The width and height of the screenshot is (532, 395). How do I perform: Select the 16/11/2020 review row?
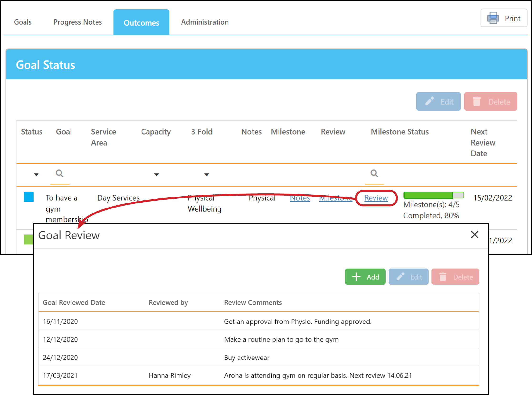pos(258,321)
